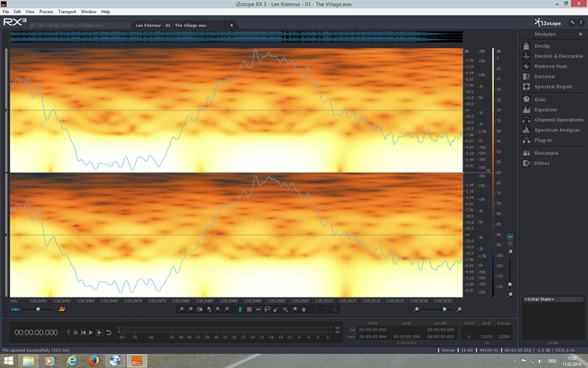Screen dimensions: 588x368
Task: Click the selection Start time field
Action: click(x=373, y=329)
